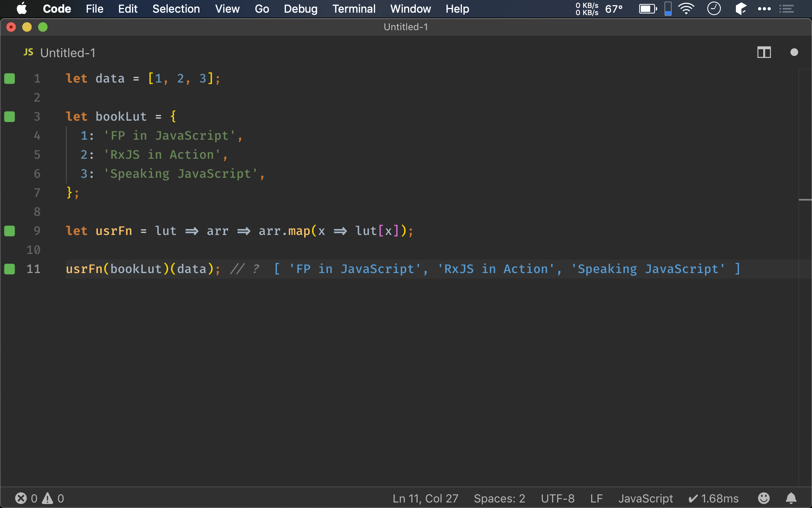Screen dimensions: 812x508
Task: Open notifications bell icon
Action: tap(791, 498)
